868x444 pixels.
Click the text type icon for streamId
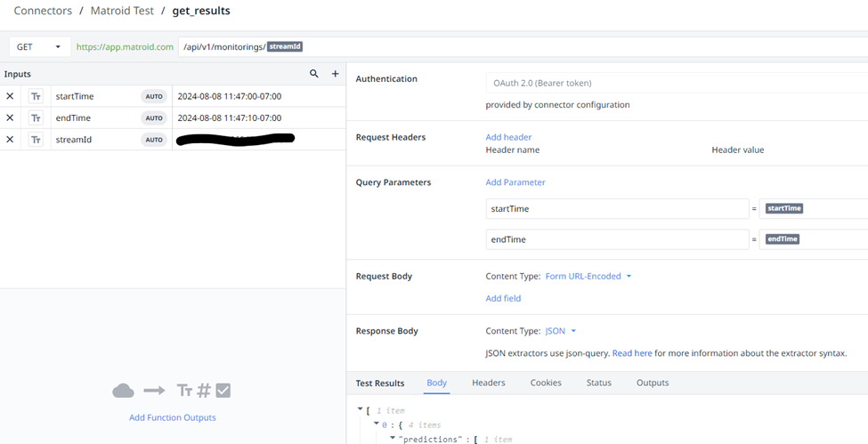click(x=36, y=140)
